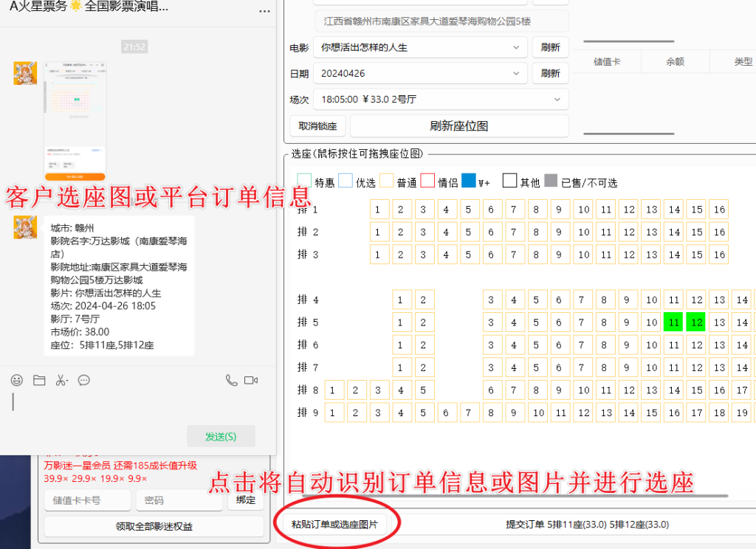
Task: Click the seat map thumbnail sent in chat
Action: pyautogui.click(x=75, y=116)
